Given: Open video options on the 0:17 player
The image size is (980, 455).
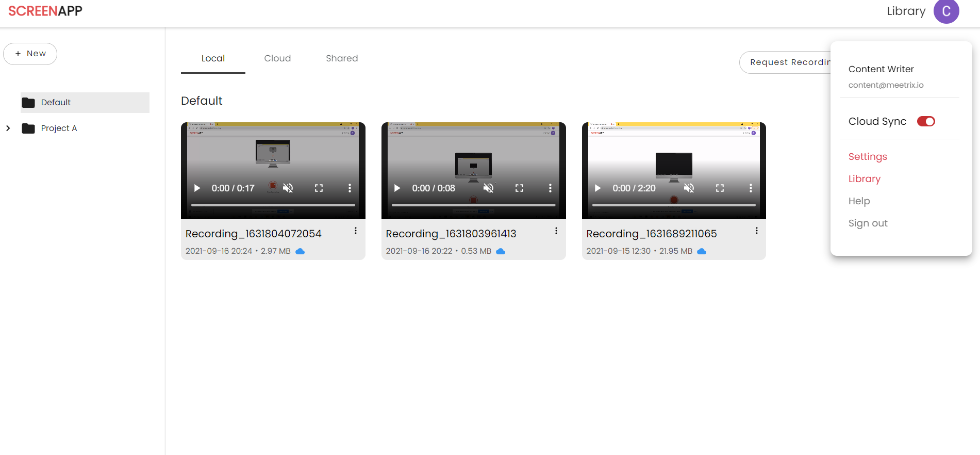Looking at the screenshot, I should (x=350, y=188).
